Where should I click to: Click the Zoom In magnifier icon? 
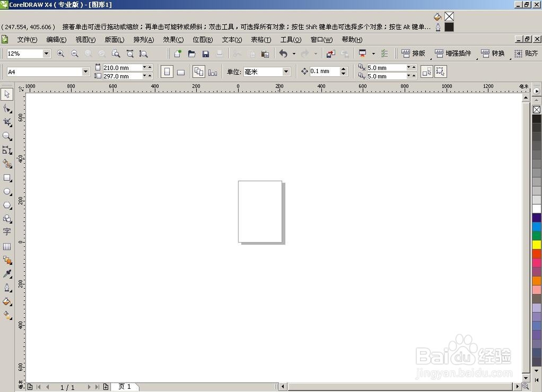[61, 54]
